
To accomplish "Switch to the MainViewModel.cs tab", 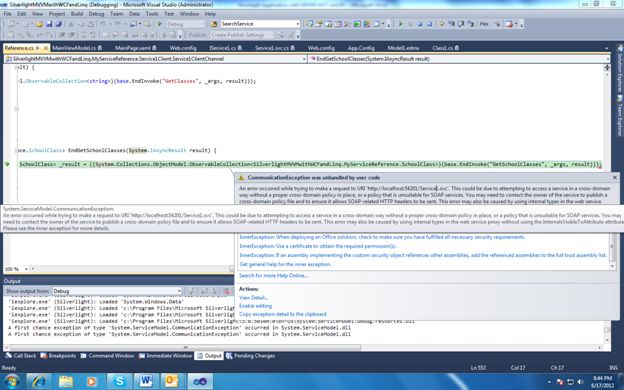I will point(77,48).
